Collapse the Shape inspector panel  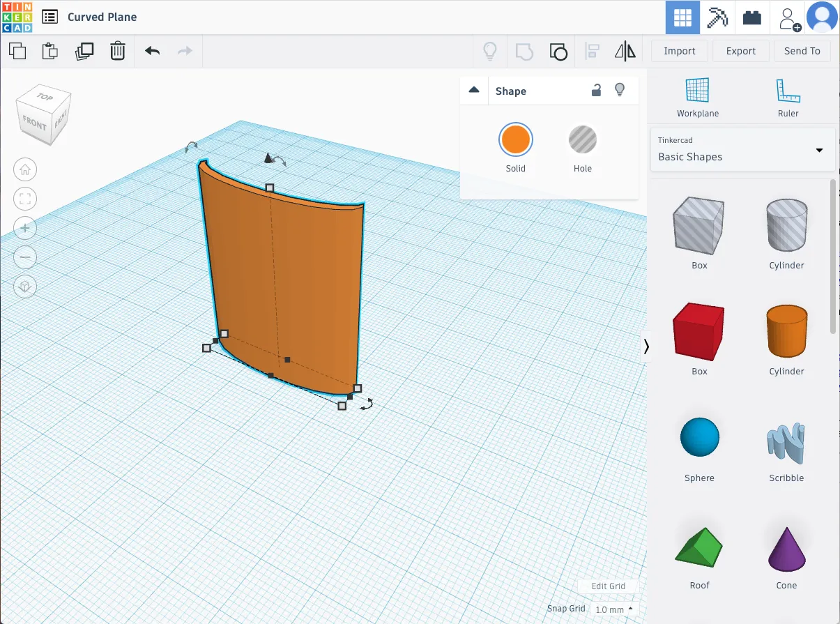pyautogui.click(x=474, y=91)
